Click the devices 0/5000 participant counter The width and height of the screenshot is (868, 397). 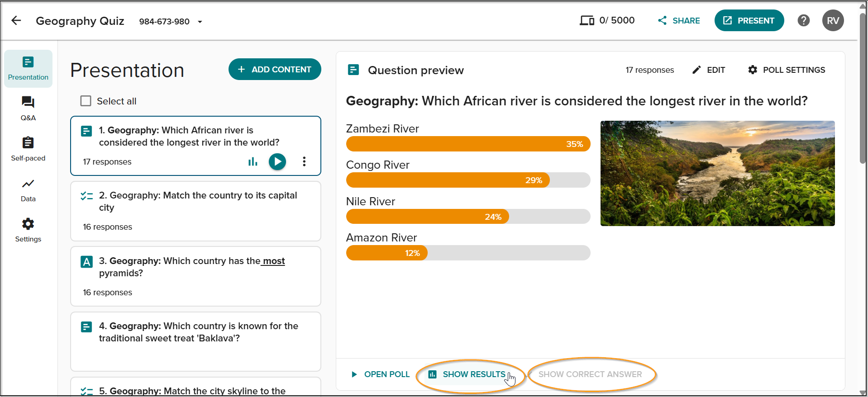click(607, 20)
